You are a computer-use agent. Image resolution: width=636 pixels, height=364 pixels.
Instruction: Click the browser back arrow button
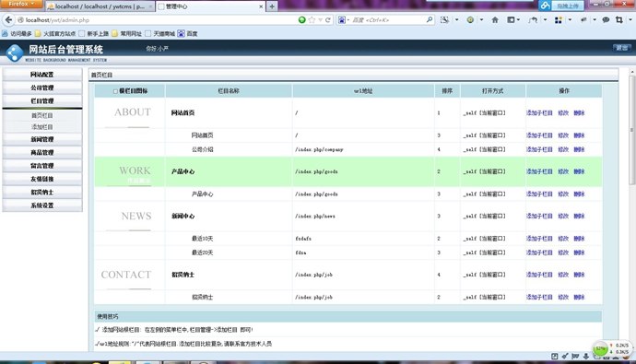pyautogui.click(x=8, y=20)
